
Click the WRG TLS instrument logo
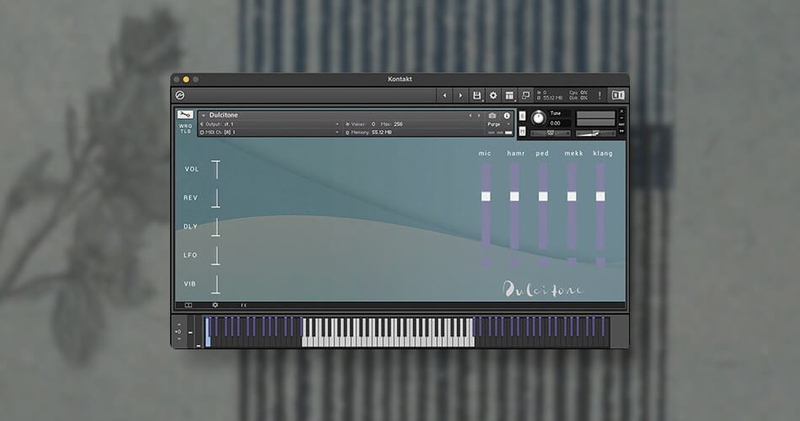(185, 122)
